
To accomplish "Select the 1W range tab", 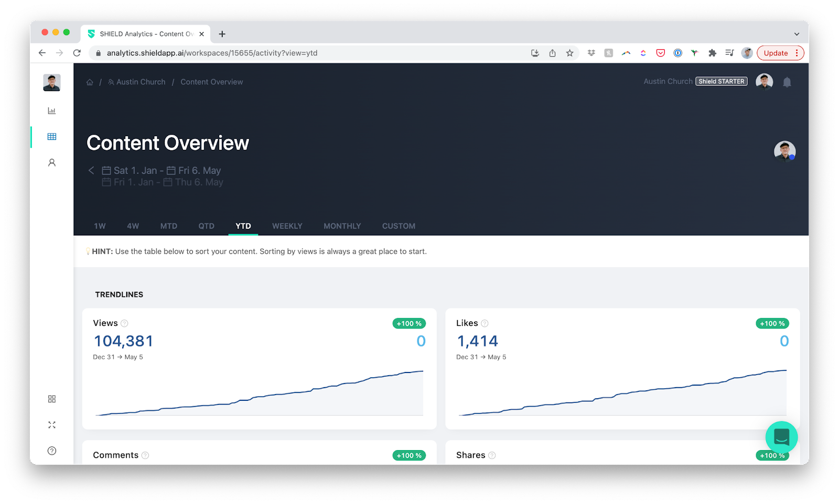I will click(100, 226).
